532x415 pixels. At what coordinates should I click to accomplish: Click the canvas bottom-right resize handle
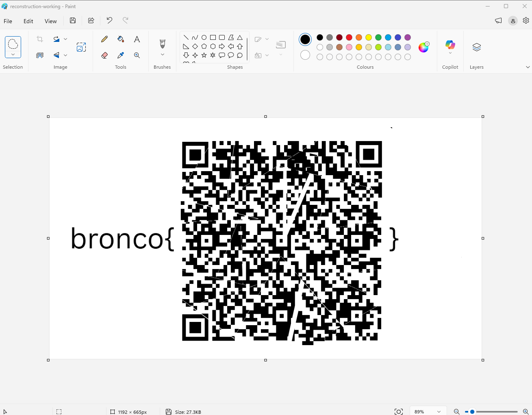pyautogui.click(x=483, y=360)
